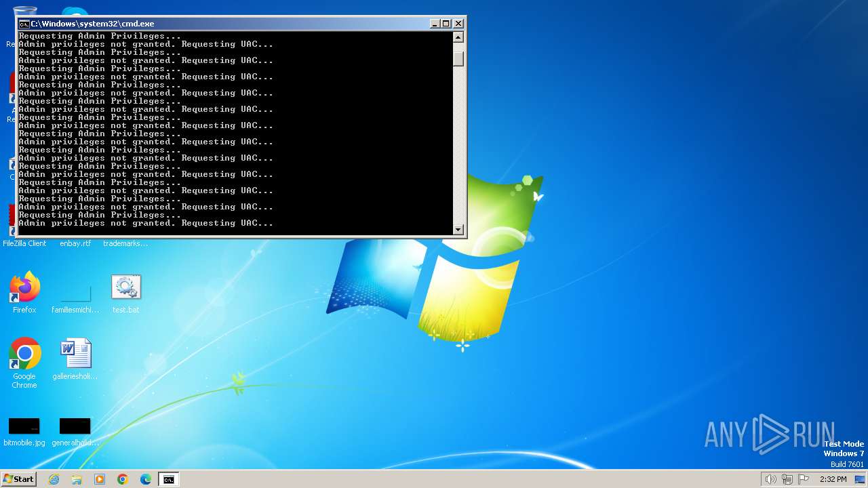Click the Show desktop button
868x488 pixels.
pos(860,479)
